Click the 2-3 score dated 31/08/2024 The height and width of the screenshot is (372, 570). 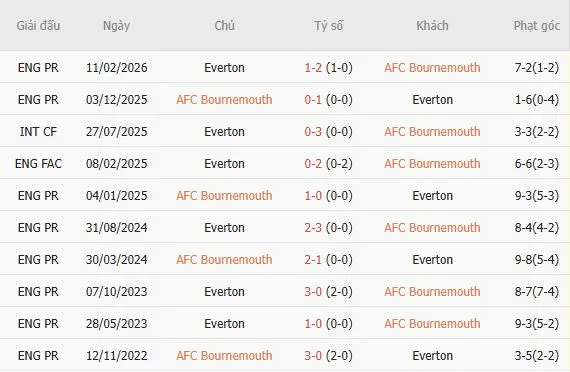click(x=313, y=228)
